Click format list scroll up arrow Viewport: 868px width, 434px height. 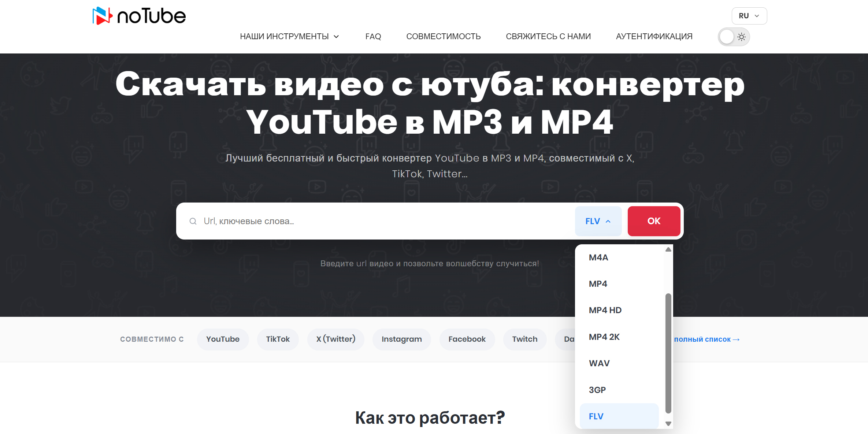click(668, 249)
